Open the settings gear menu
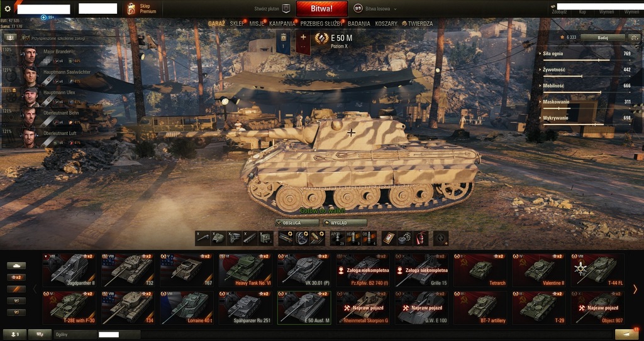 pos(7,9)
